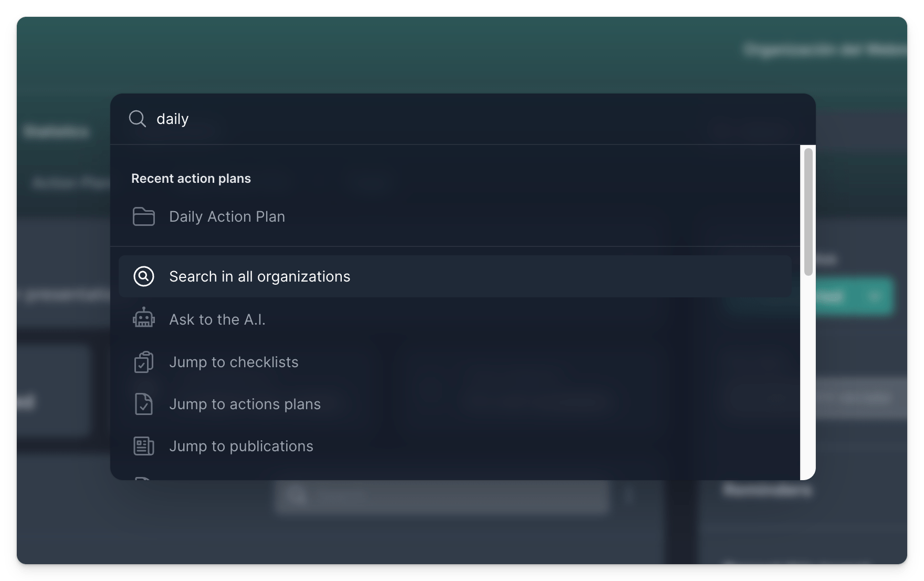Click the partially visible icon below publications
Image resolution: width=924 pixels, height=581 pixels.
142,478
